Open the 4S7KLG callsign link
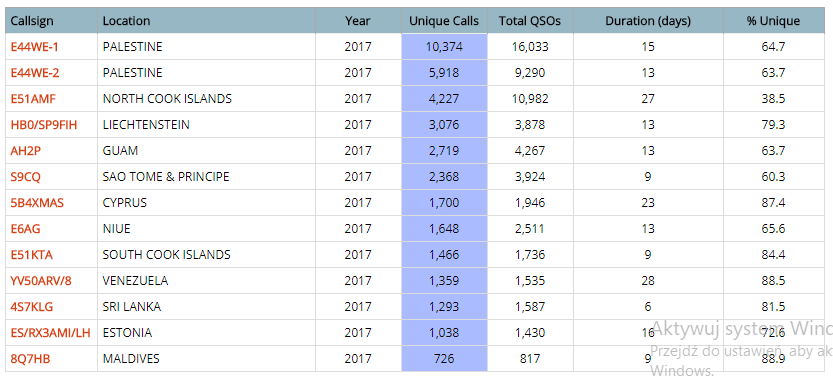The image size is (833, 389). 32,307
